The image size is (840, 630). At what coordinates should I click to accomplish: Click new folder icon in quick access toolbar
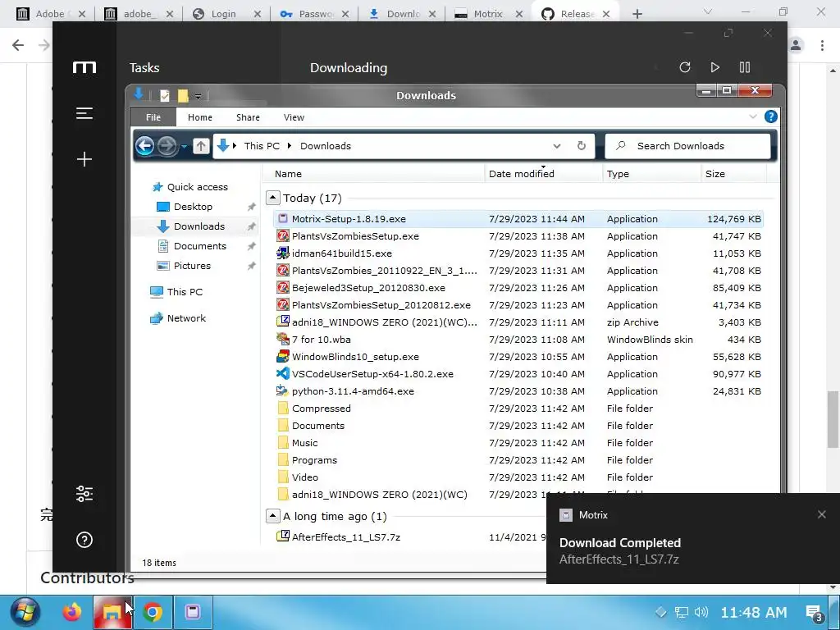coord(183,96)
